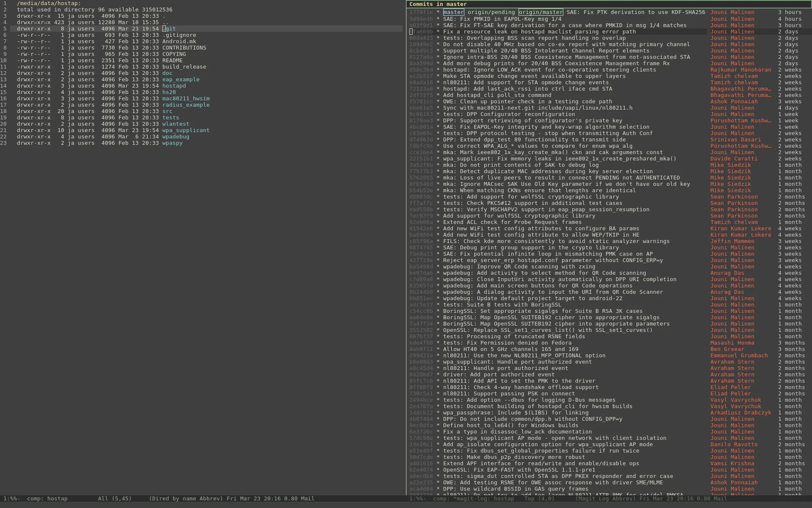The image size is (812, 508).
Task: Click 'Magit Log Abbrev' in the mode line
Action: (605, 499)
